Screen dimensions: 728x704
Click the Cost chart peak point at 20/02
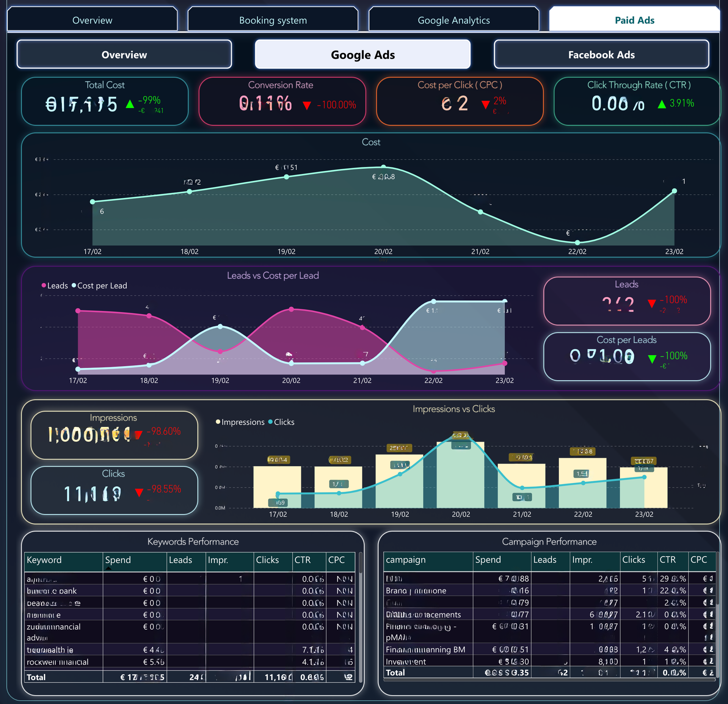click(x=383, y=167)
